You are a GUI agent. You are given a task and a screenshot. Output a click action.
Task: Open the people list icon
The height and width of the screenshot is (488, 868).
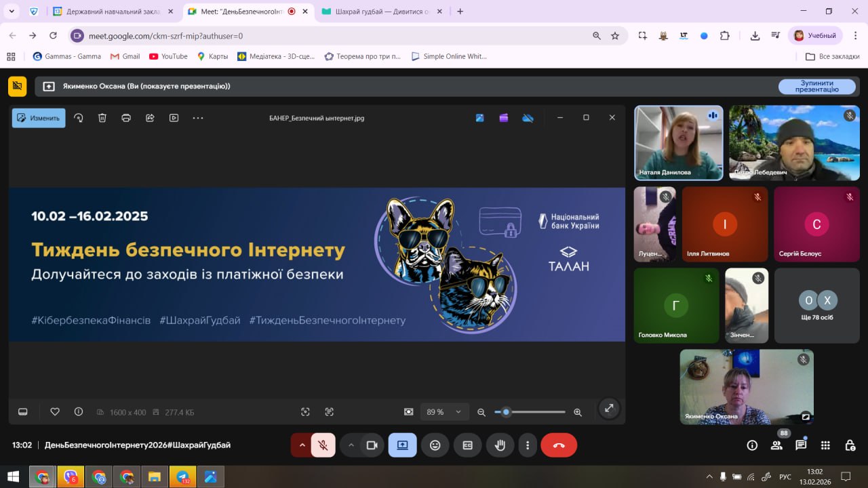tap(776, 445)
